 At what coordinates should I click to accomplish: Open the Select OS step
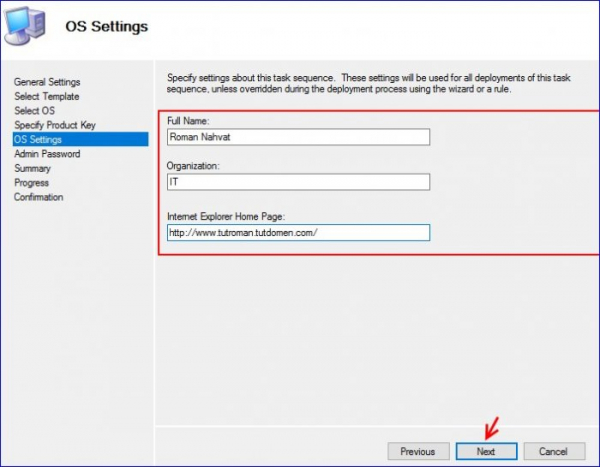[34, 111]
